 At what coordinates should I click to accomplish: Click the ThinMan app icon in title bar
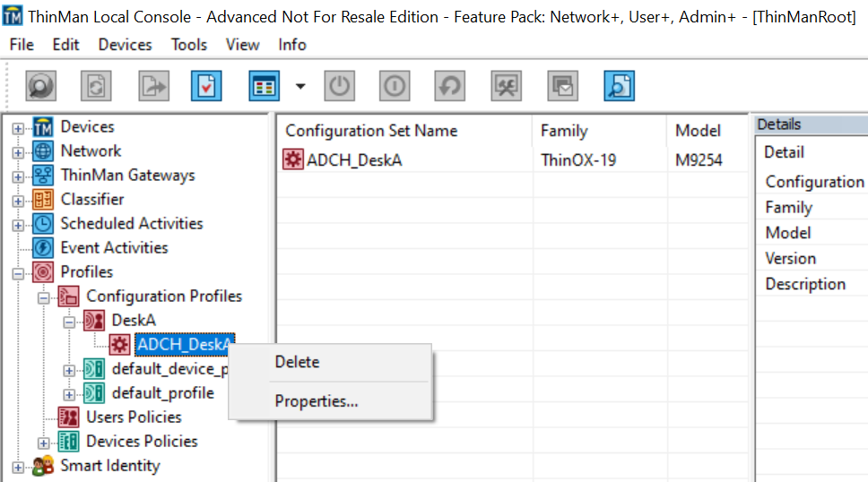(13, 16)
